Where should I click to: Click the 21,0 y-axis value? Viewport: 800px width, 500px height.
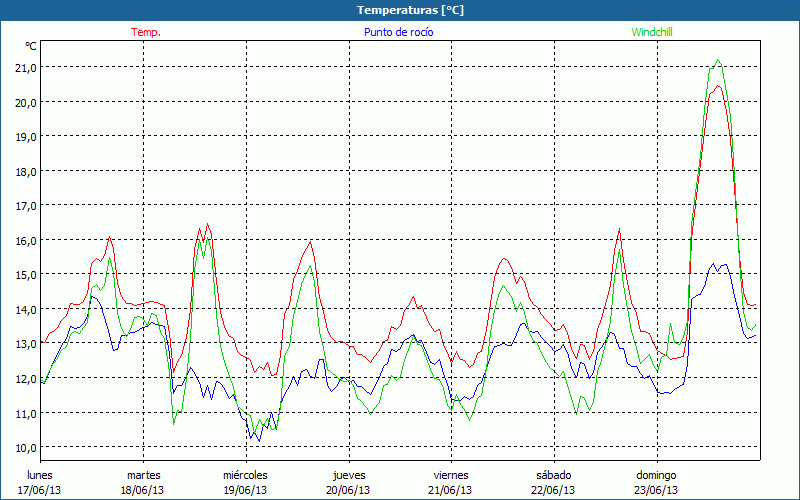click(x=24, y=67)
